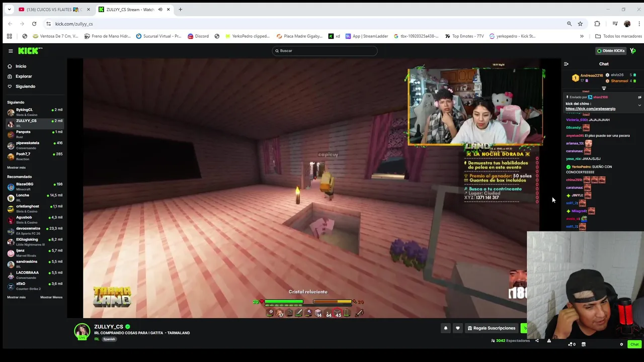Expand following list with Mostrar más
Screen dimensions: 644x362
[16, 167]
